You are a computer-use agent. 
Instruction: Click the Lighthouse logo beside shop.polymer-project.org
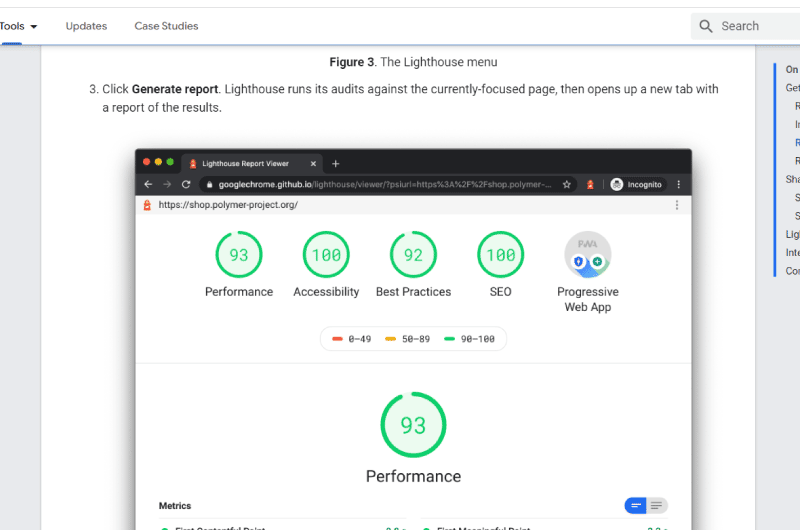[147, 205]
